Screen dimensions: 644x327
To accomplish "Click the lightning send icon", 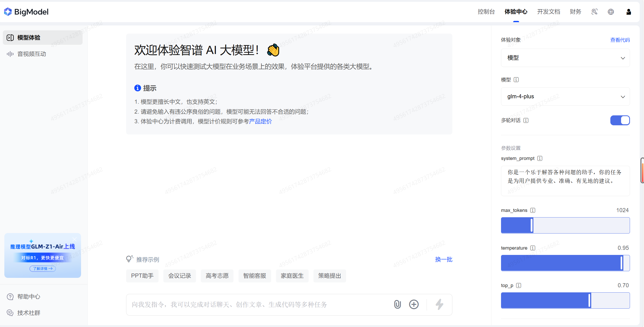I will (x=439, y=304).
